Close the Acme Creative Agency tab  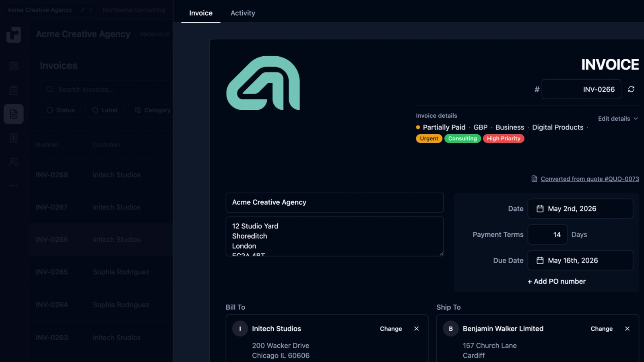pyautogui.click(x=91, y=10)
